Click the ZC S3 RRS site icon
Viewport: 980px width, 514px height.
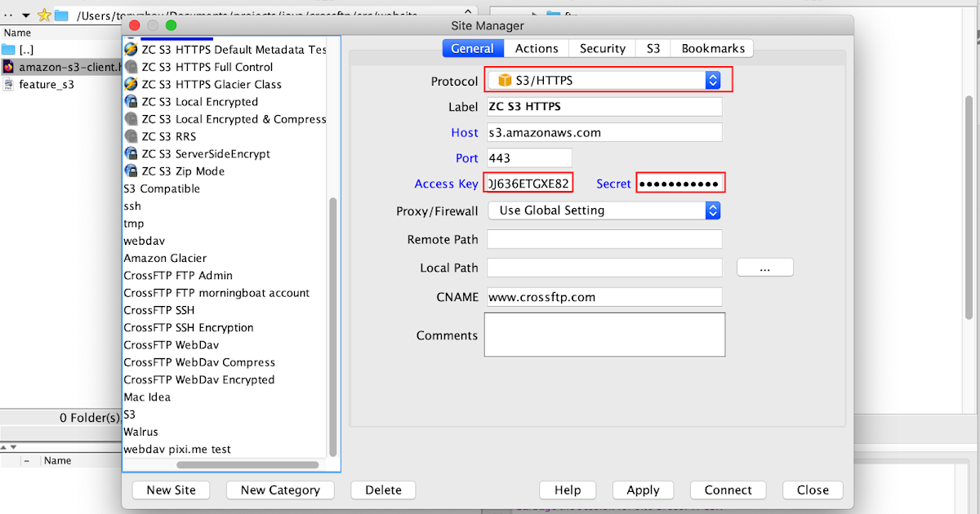coord(131,136)
